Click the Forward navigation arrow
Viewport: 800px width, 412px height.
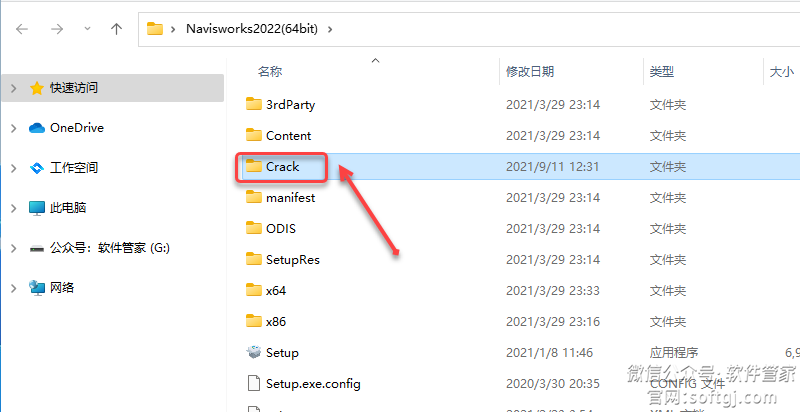(x=57, y=29)
